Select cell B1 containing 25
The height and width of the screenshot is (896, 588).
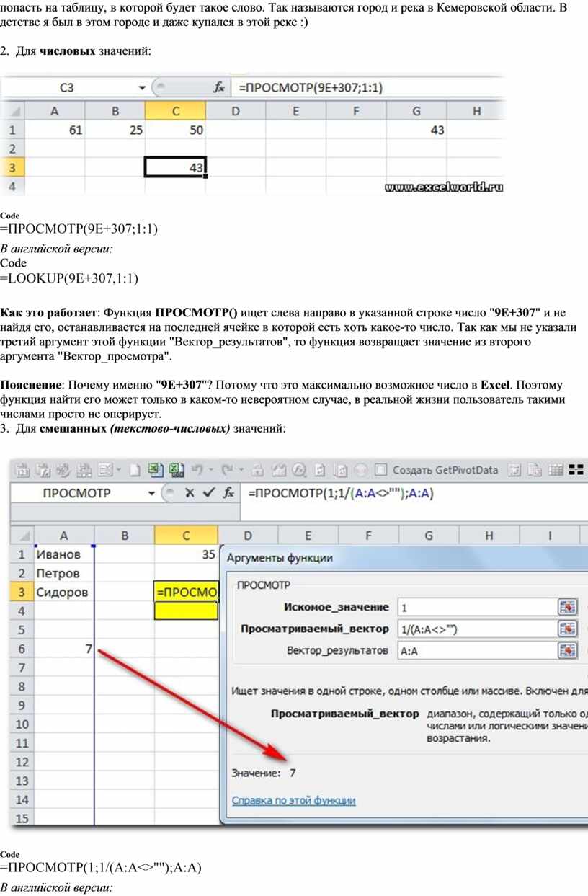click(115, 130)
